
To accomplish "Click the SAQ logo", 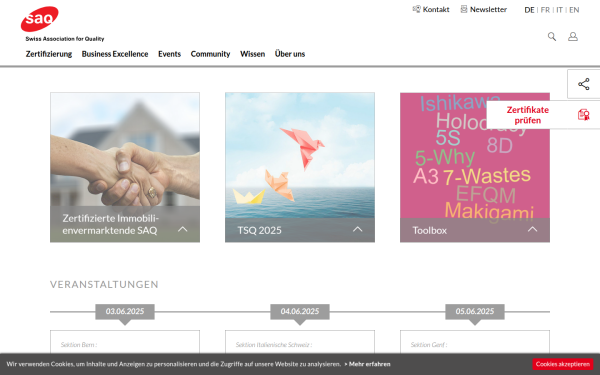I will click(40, 19).
